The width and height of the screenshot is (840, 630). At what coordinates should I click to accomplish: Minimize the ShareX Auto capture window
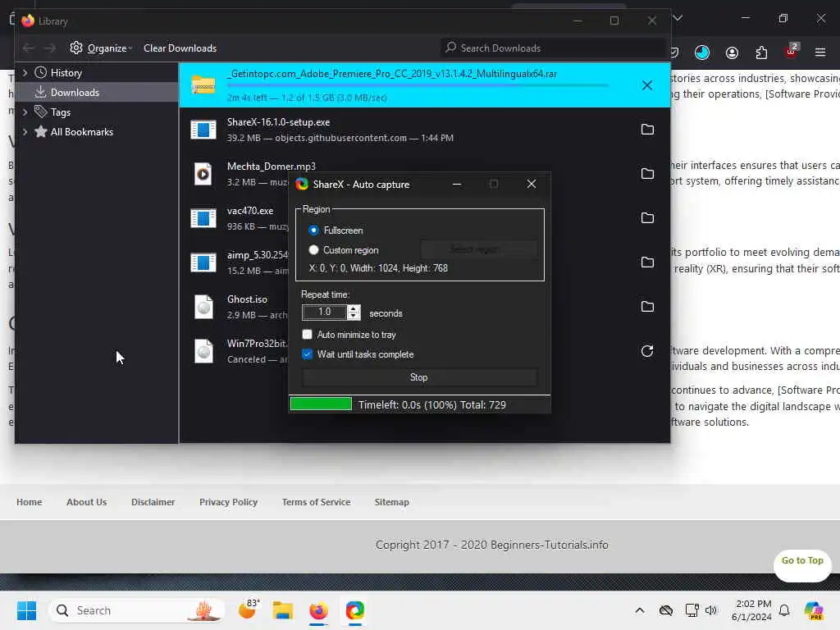(457, 185)
